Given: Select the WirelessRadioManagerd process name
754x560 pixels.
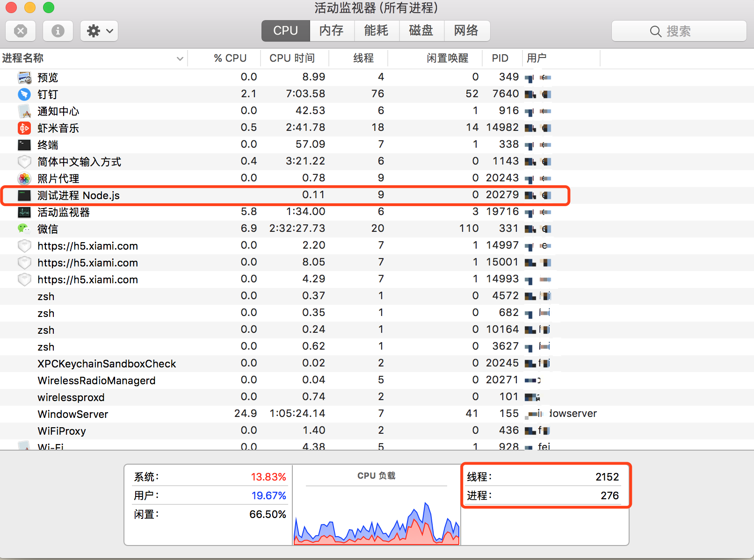Looking at the screenshot, I should click(x=96, y=381).
